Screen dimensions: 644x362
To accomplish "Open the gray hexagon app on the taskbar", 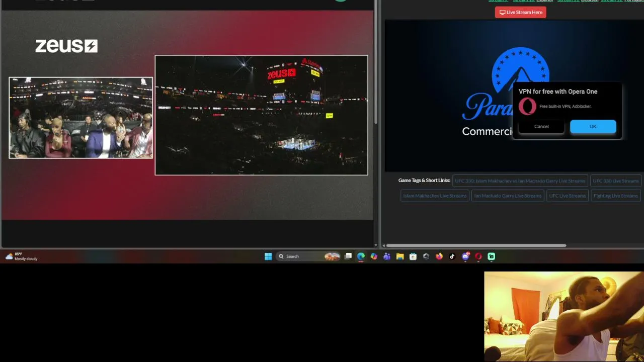I will (x=426, y=256).
